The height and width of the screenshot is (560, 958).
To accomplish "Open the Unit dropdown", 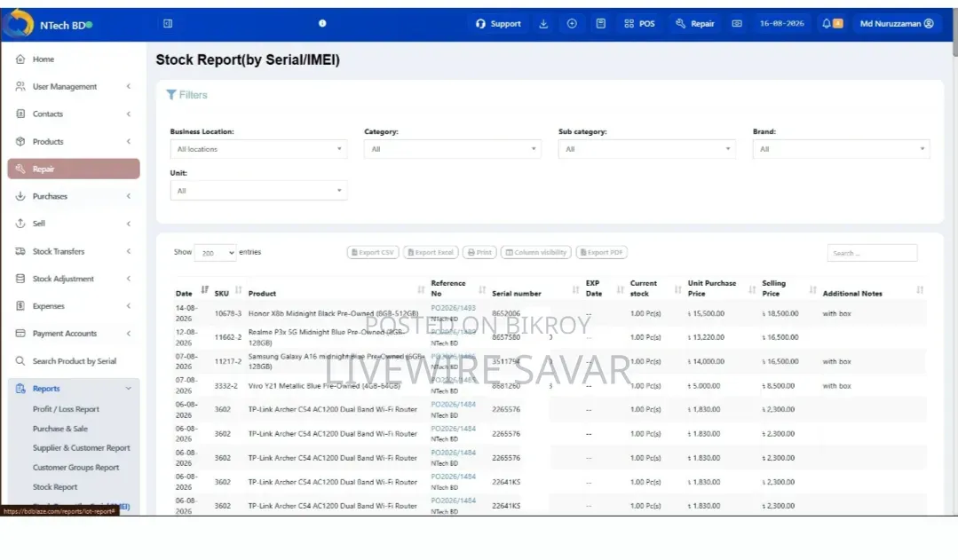I will tap(258, 191).
